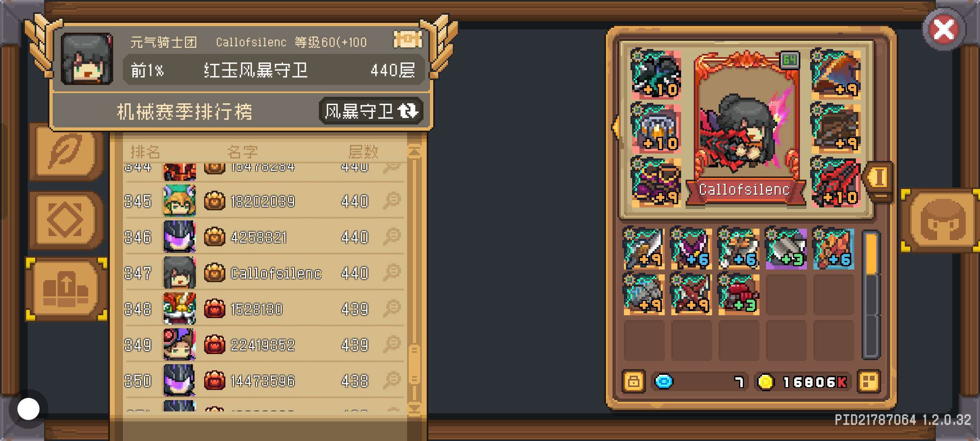This screenshot has width=980, height=441.
Task: Open rank 348 player 1528130 row
Action: (263, 309)
